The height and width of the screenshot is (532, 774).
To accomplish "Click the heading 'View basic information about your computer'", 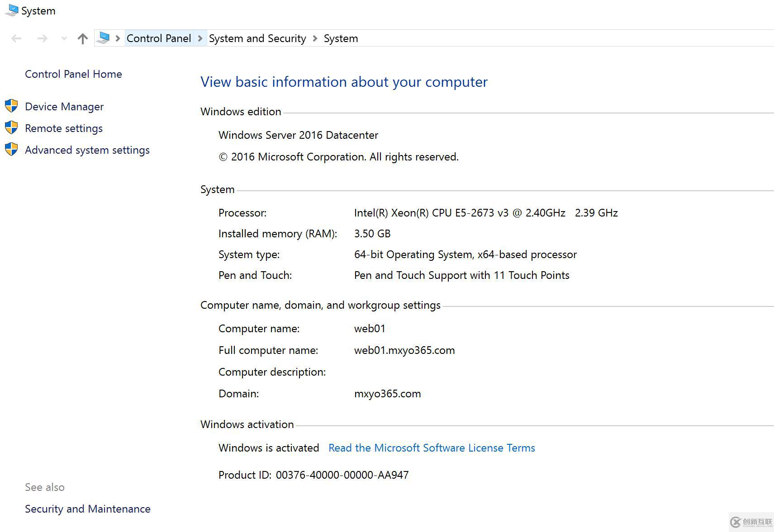I will (344, 82).
